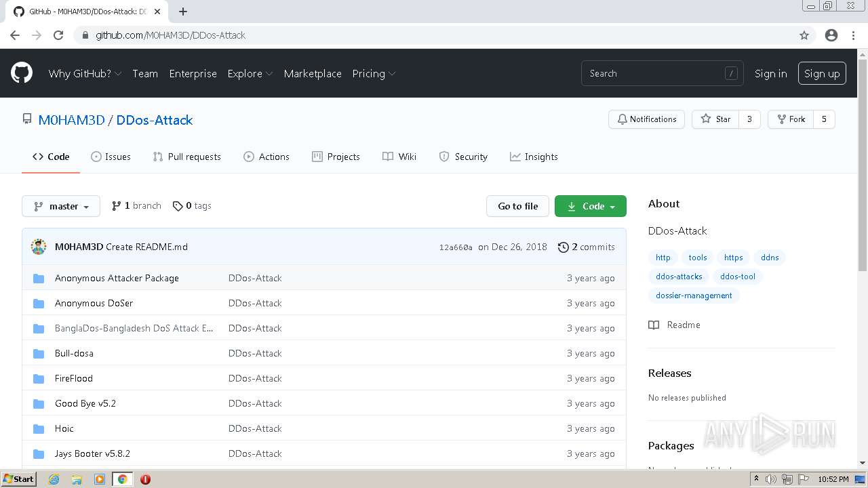The width and height of the screenshot is (868, 488).
Task: Open the Windows Start button
Action: click(x=19, y=479)
